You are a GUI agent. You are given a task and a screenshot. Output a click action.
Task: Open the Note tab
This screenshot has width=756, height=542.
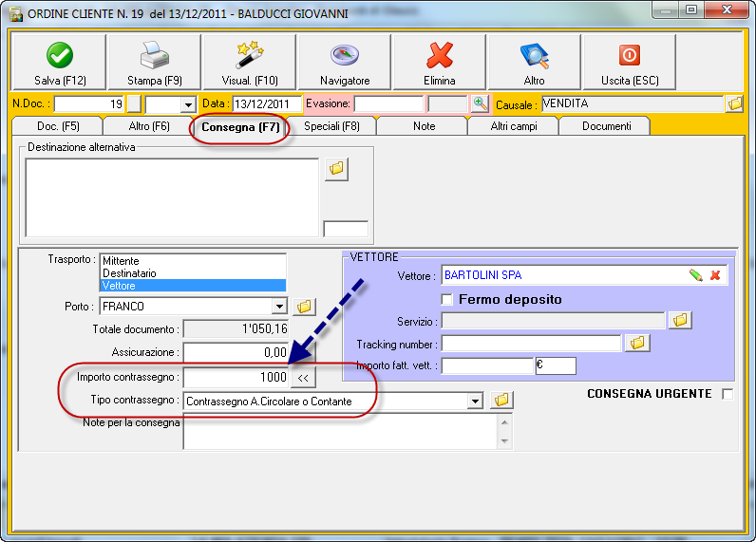425,126
